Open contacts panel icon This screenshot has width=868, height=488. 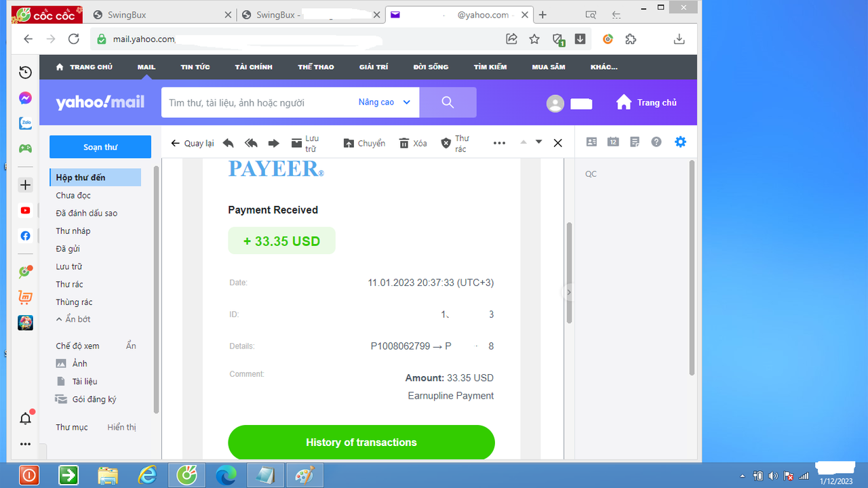[591, 142]
